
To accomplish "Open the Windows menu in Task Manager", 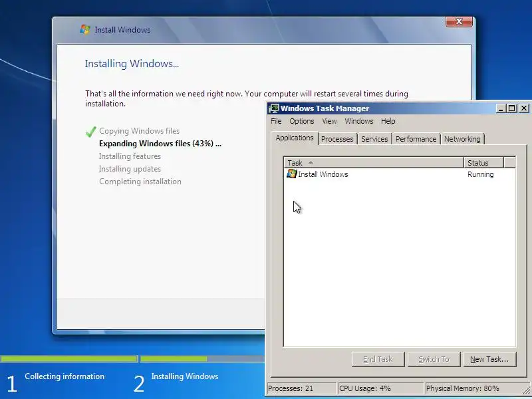I will coord(359,121).
